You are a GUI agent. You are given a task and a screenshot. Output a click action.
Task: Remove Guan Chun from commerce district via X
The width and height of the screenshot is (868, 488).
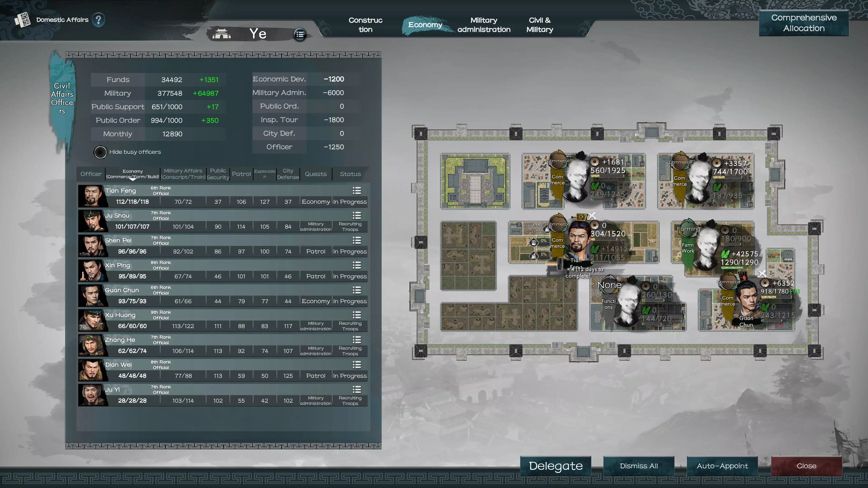762,273
